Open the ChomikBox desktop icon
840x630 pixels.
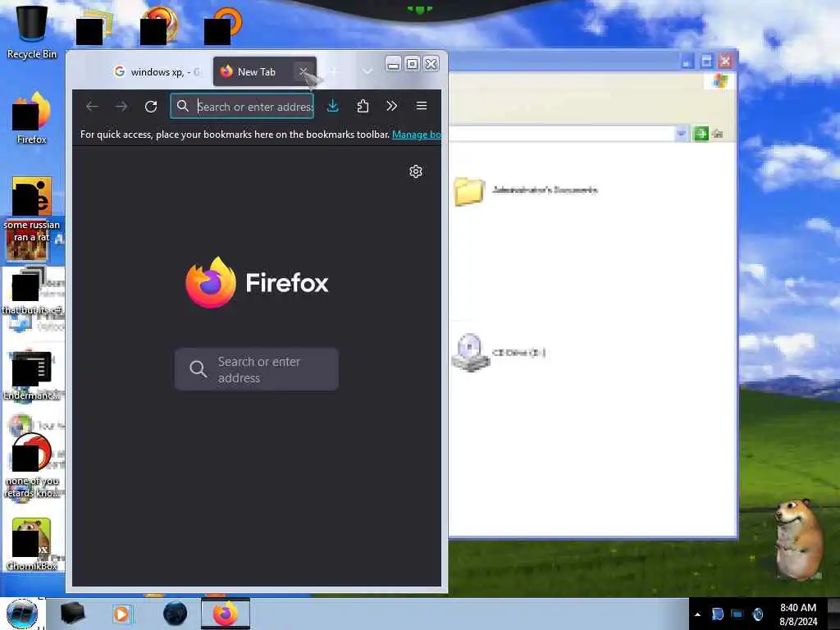pyautogui.click(x=32, y=544)
